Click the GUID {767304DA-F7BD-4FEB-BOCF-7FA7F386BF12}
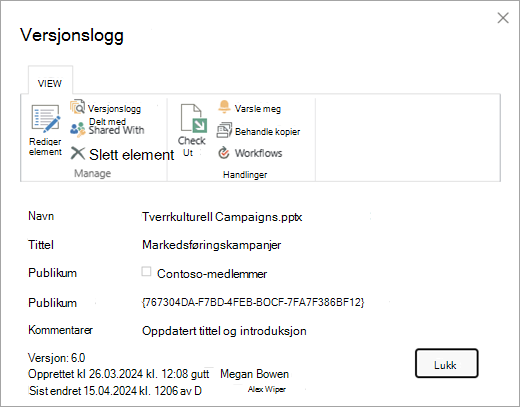The width and height of the screenshot is (520, 407). click(253, 302)
